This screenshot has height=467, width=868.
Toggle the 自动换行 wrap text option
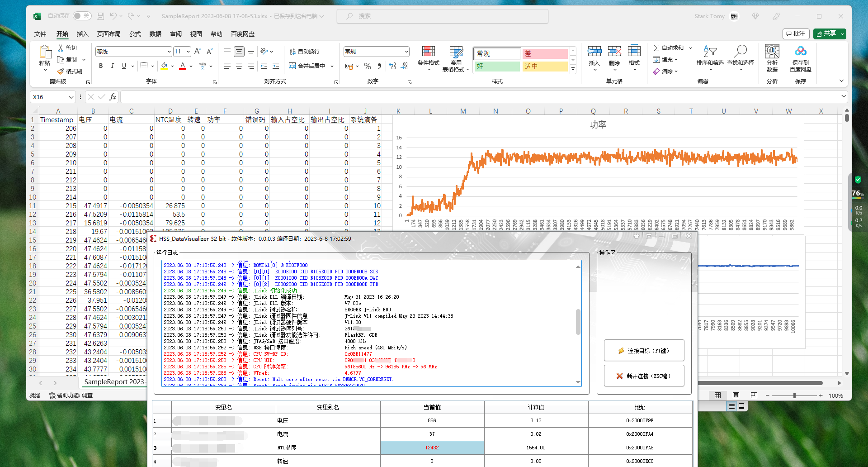(x=304, y=52)
